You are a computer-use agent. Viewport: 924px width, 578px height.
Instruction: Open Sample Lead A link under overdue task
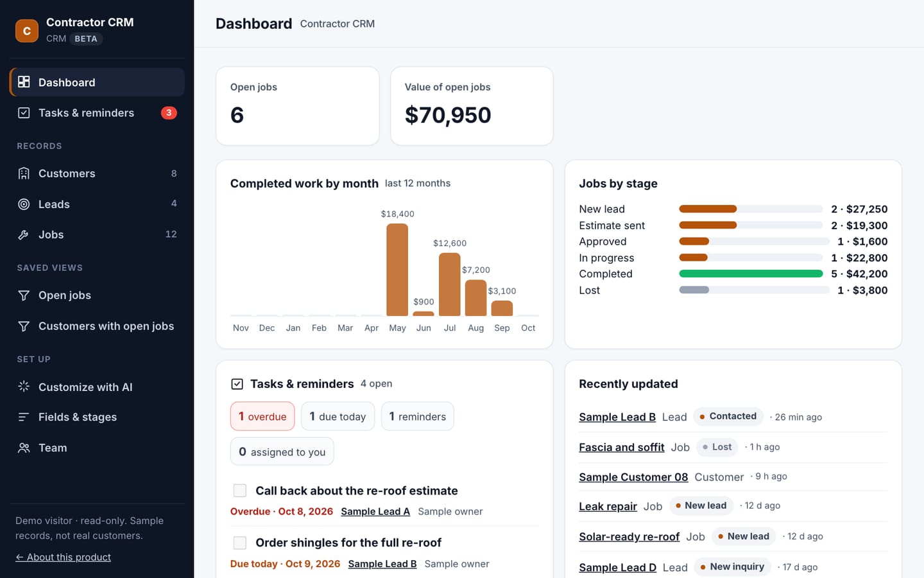375,511
